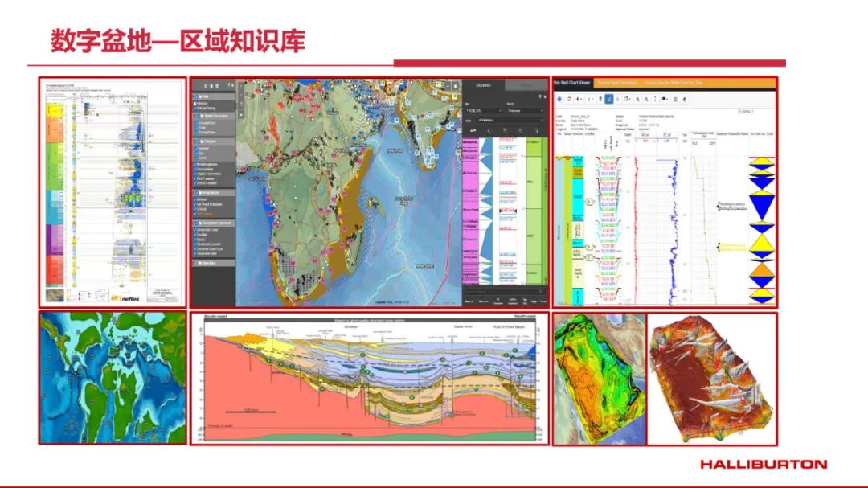This screenshot has width=868, height=488.
Task: Open the red-orange 3D block model thumbnail
Action: (x=712, y=379)
